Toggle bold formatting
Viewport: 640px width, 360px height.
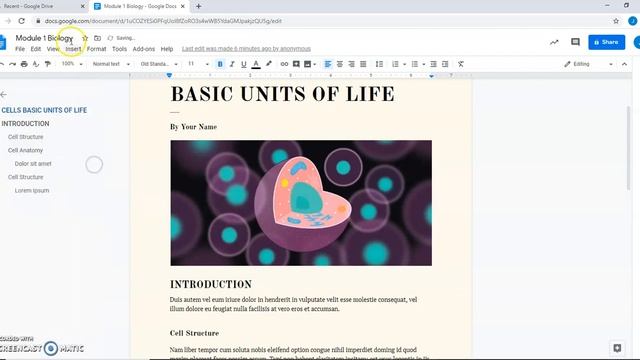pos(220,64)
